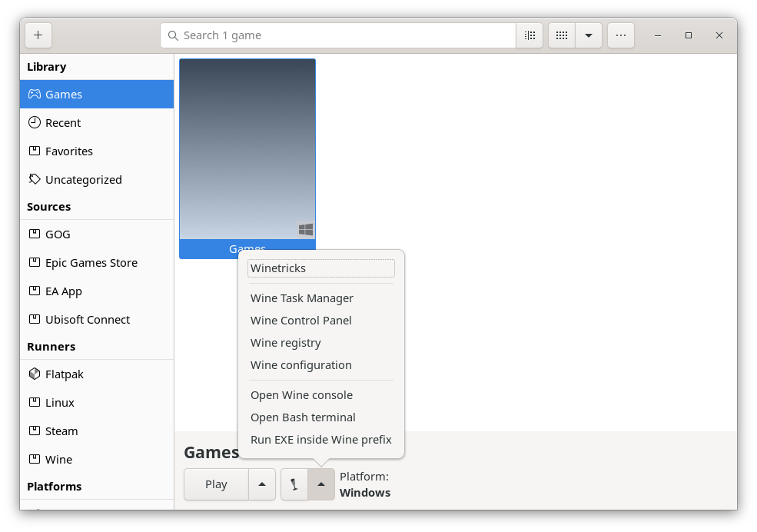Select Epic Games Store source
Image resolution: width=757 pixels, height=532 pixels.
coord(97,263)
